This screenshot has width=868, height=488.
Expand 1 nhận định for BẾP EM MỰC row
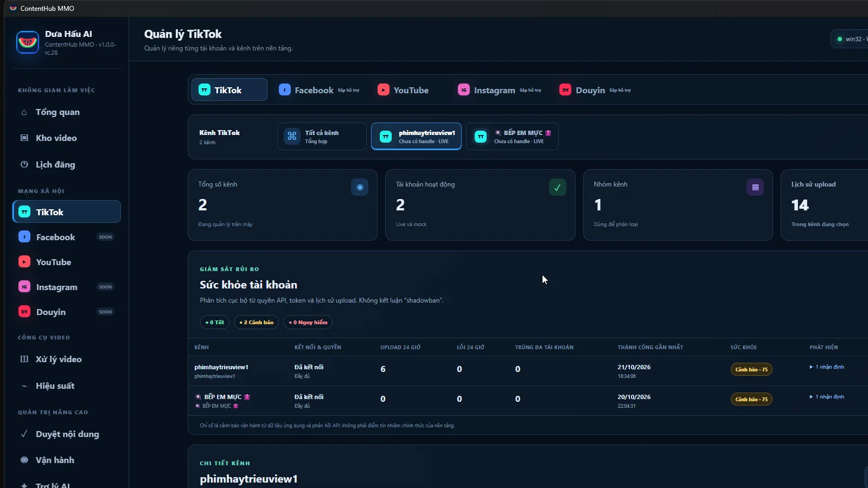(x=827, y=397)
